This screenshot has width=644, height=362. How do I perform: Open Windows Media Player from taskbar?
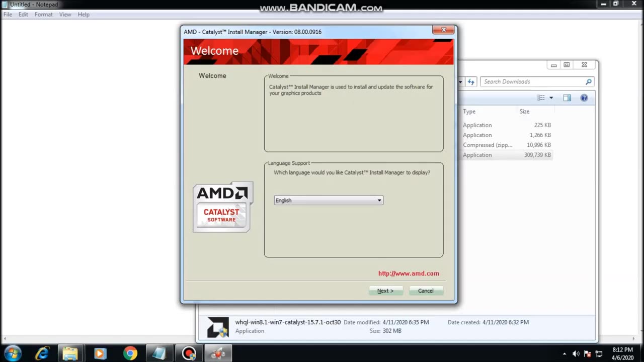100,353
